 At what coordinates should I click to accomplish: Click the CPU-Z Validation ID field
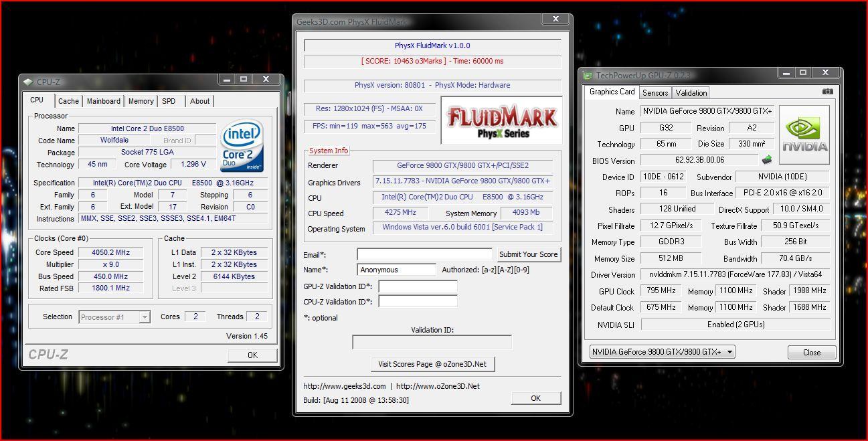tap(418, 301)
